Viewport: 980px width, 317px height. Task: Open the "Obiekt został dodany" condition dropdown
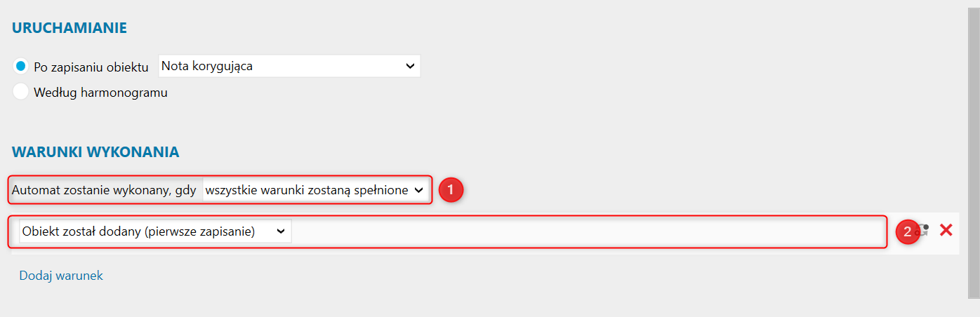tap(155, 232)
